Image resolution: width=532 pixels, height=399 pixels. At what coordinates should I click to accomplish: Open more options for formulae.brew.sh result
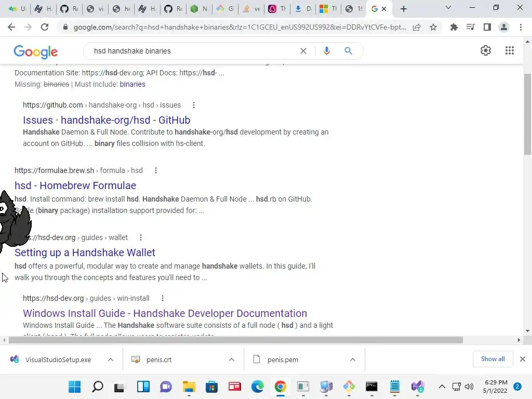point(156,170)
